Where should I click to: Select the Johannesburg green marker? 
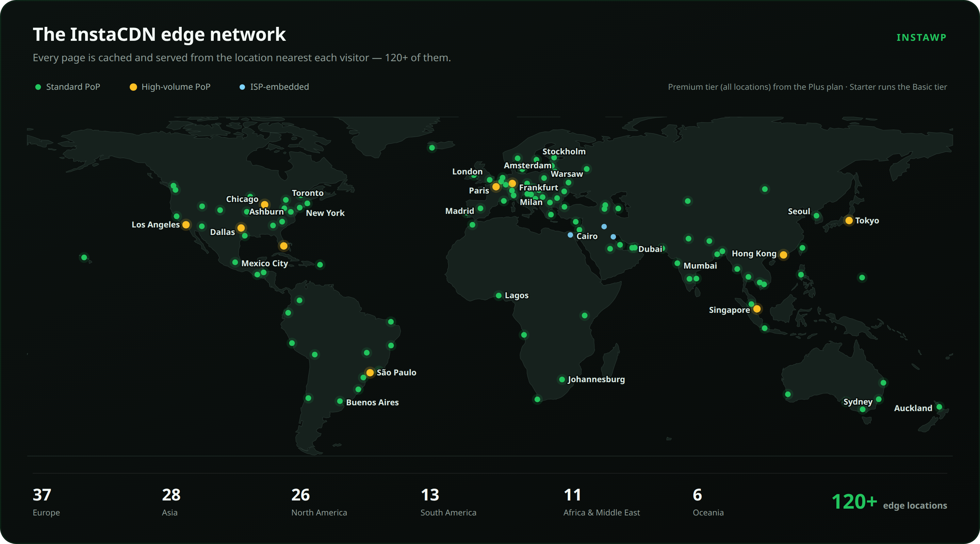pyautogui.click(x=562, y=379)
